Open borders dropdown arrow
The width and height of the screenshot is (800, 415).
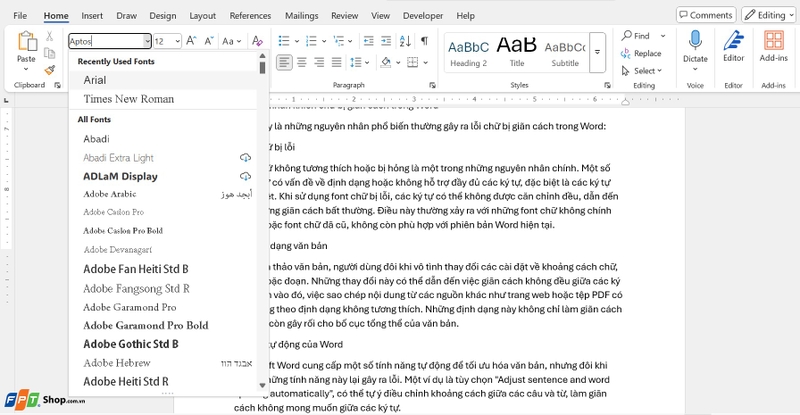tap(426, 63)
